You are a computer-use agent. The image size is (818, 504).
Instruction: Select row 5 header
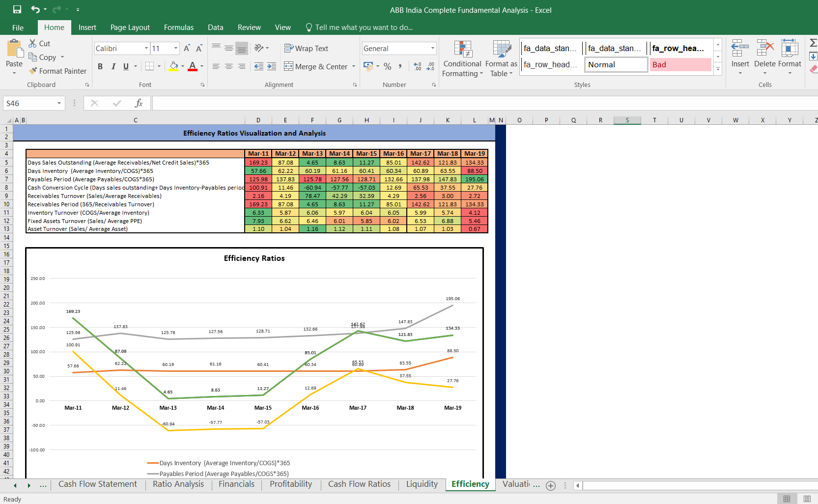[x=6, y=163]
